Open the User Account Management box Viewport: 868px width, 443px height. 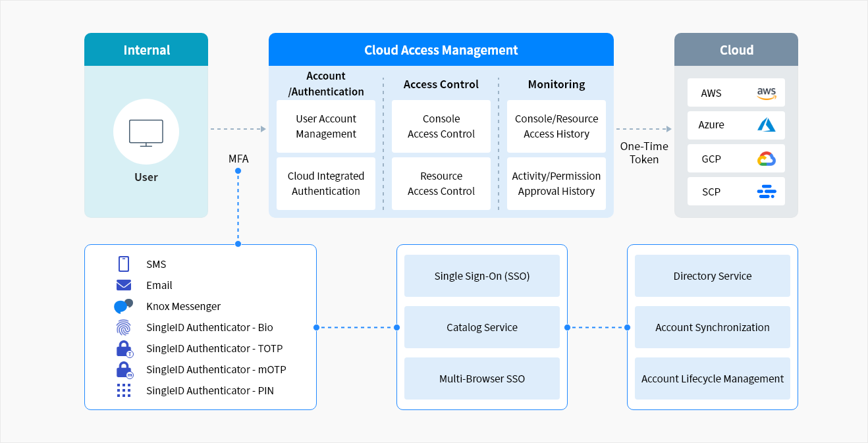[x=326, y=126]
